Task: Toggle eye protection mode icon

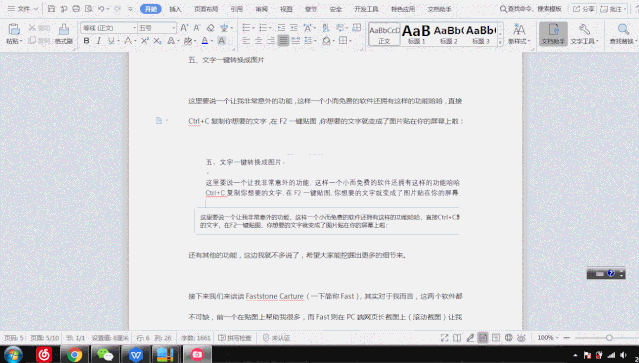Action: tap(521, 338)
